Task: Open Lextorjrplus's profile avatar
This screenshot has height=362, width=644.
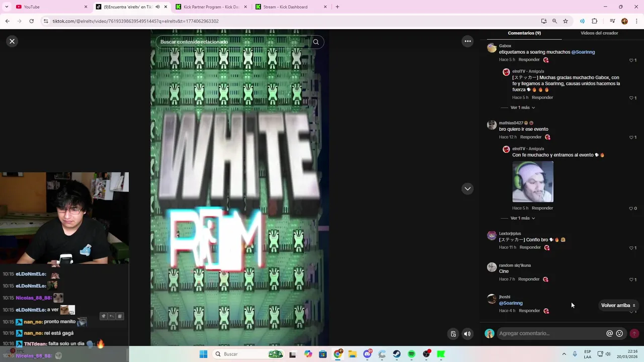Action: pos(492,236)
